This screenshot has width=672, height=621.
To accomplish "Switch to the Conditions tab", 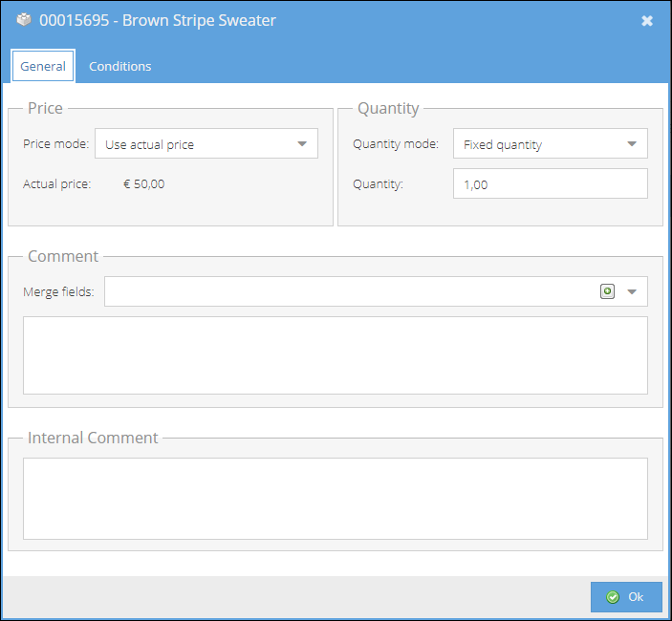I will (120, 66).
